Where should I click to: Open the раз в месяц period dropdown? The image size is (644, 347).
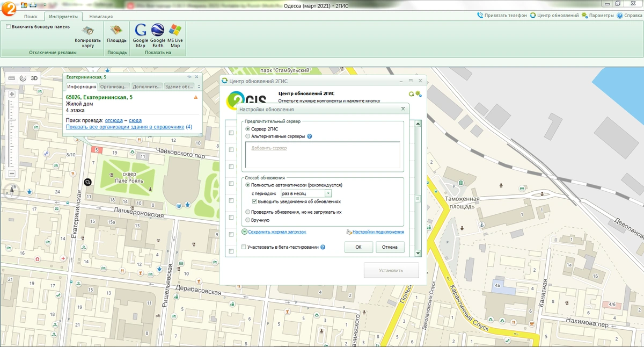pyautogui.click(x=328, y=193)
